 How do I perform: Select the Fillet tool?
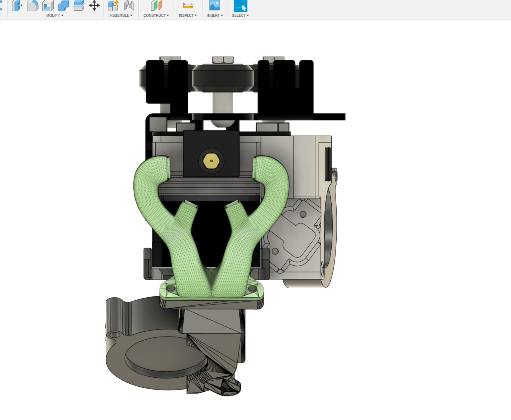click(32, 5)
